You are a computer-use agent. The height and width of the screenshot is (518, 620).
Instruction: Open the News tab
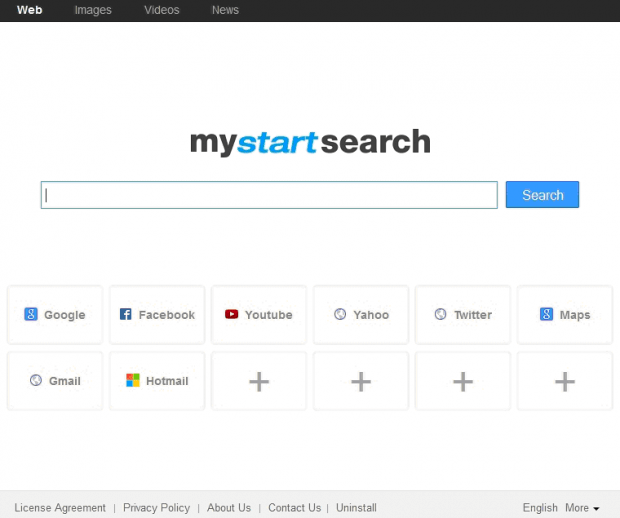coord(225,10)
